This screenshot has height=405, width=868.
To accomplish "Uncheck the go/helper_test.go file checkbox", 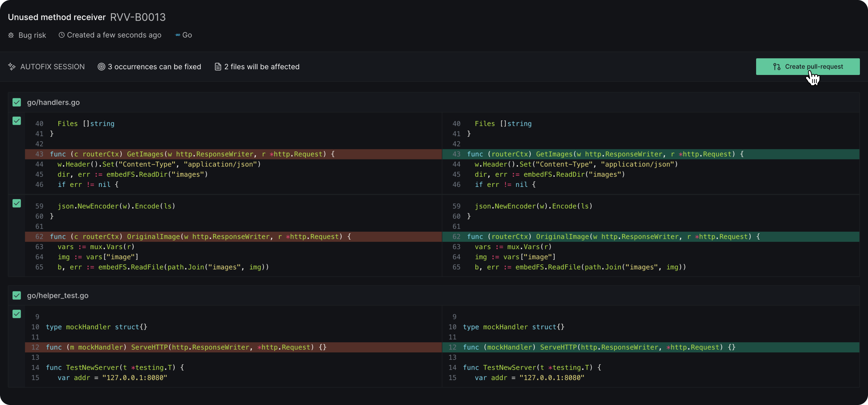I will point(17,295).
